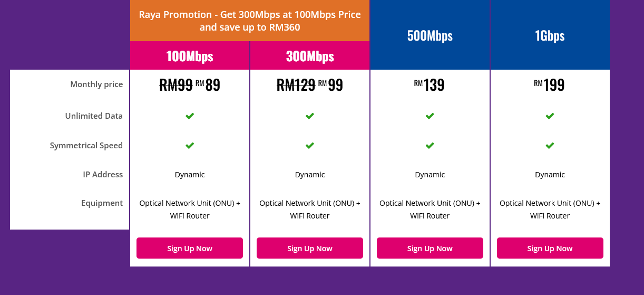The width and height of the screenshot is (644, 295).
Task: Sign up for the 100Mbps plan
Action: (190, 248)
